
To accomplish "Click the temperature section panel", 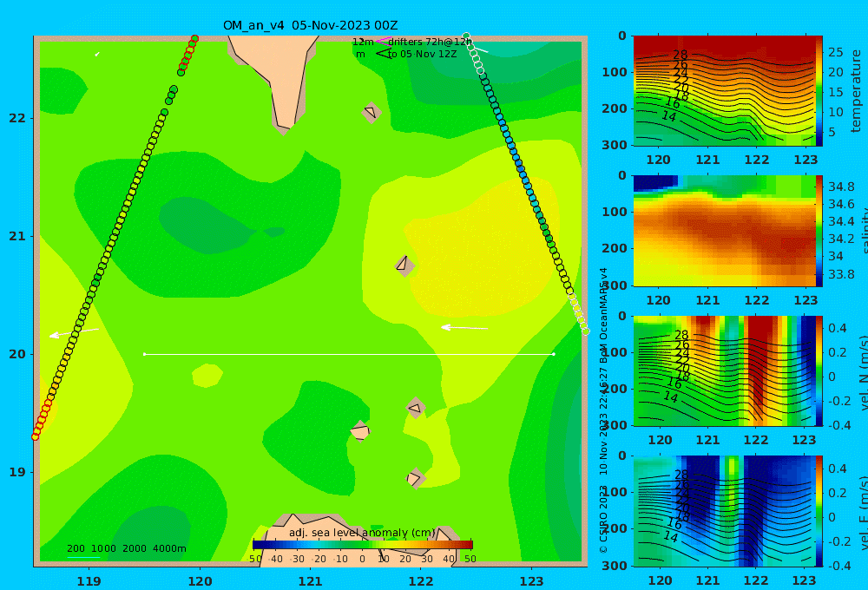I will (725, 90).
